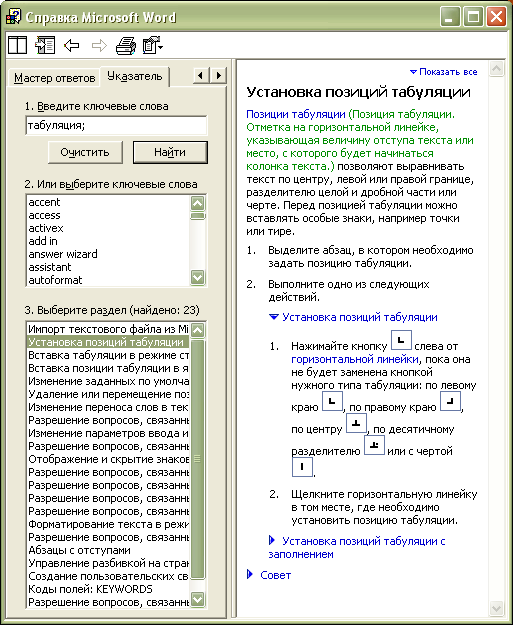The height and width of the screenshot is (625, 513).
Task: Click the tab selector button icon after кнопку
Action: click(401, 340)
